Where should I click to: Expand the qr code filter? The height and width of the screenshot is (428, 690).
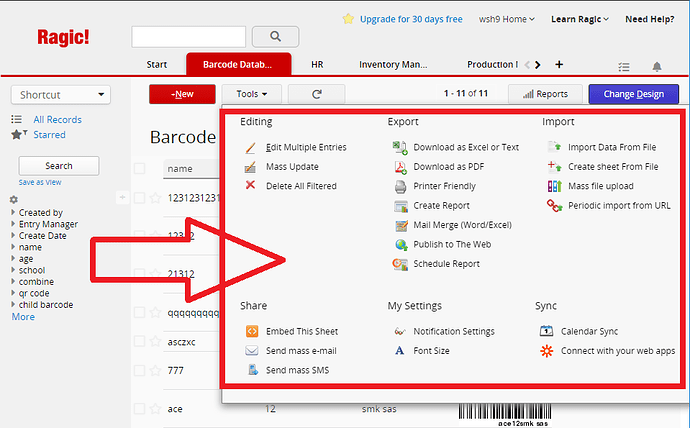(x=13, y=293)
